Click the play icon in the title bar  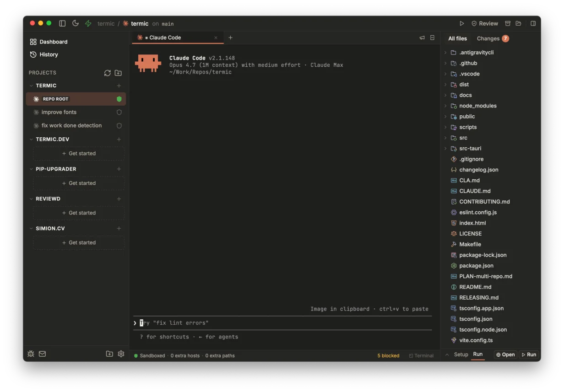tap(461, 23)
